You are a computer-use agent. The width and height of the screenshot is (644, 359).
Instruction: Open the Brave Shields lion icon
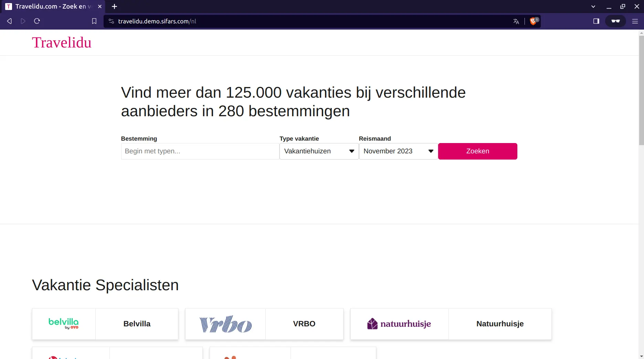533,21
